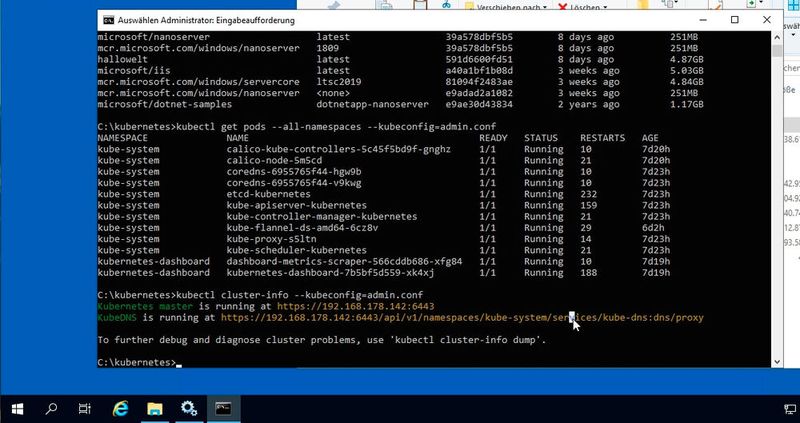Click pod name kube-flannel-ds-amd64-6cz8v

pyautogui.click(x=302, y=228)
